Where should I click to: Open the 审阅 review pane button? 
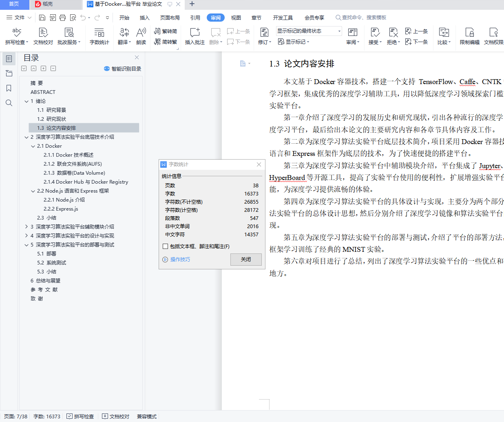pyautogui.click(x=353, y=36)
